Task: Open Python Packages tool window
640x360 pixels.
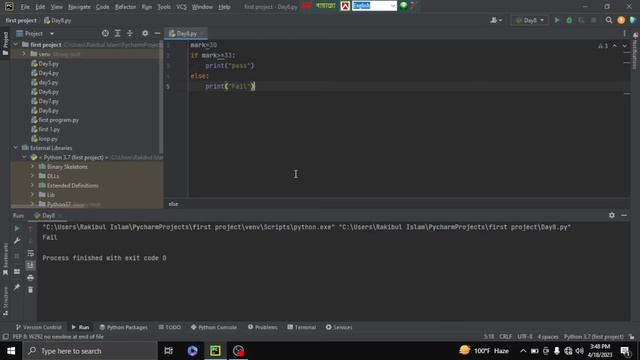Action: pos(123,327)
